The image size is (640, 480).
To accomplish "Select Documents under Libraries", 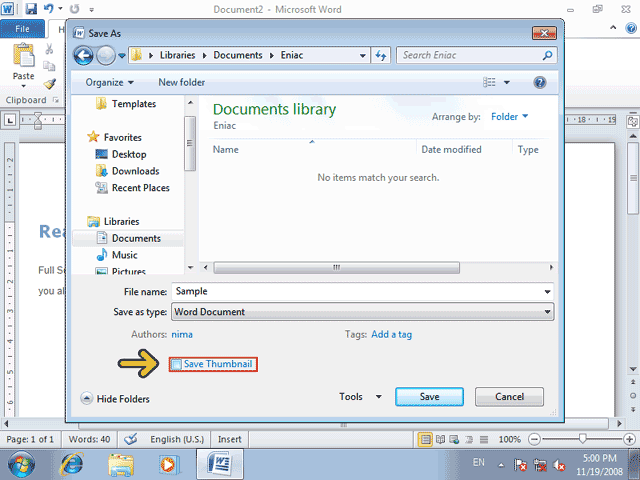I will (128, 238).
